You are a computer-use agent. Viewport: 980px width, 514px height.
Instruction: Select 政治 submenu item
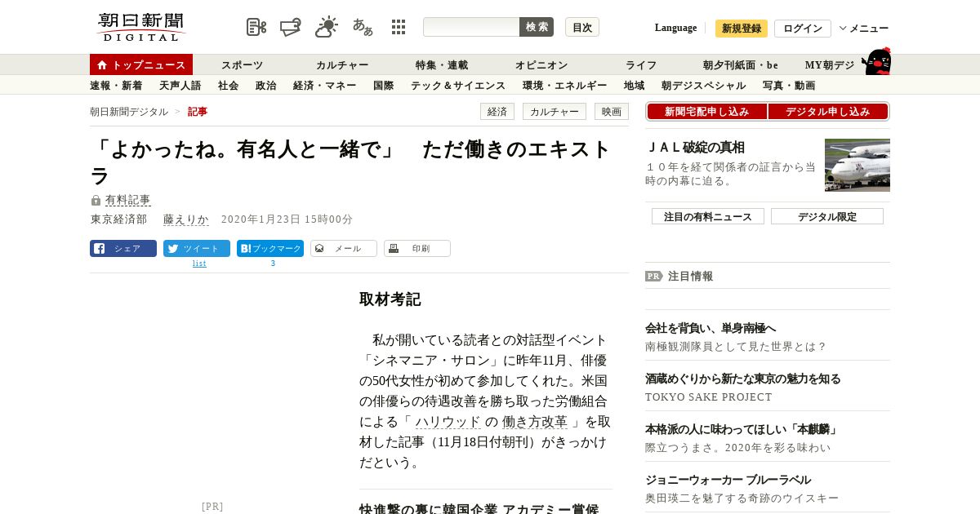pyautogui.click(x=266, y=85)
